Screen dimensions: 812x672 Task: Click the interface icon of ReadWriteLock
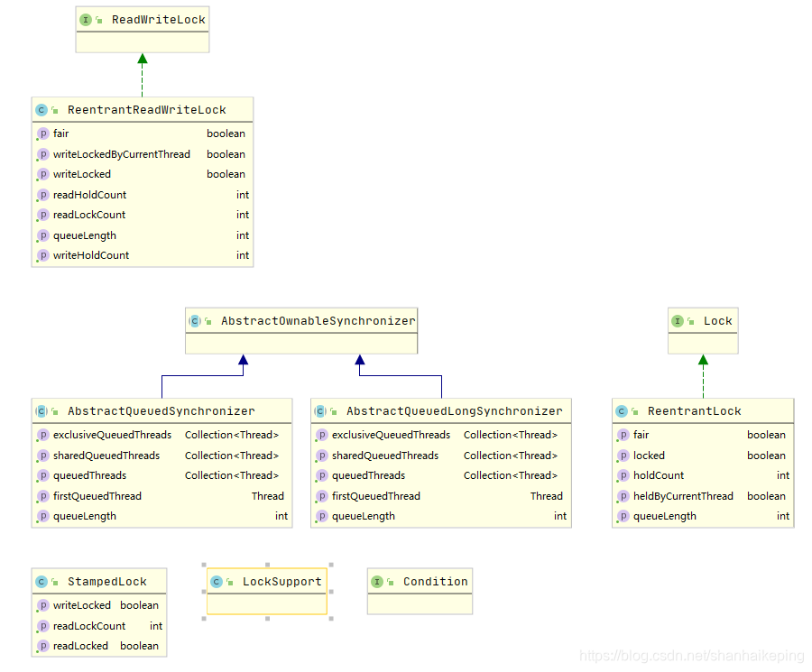click(x=85, y=19)
